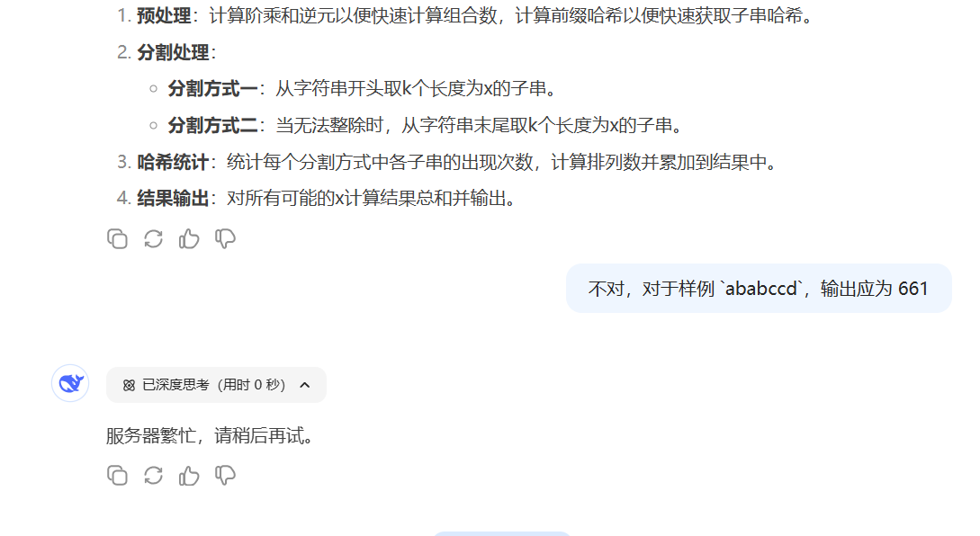This screenshot has width=980, height=536.
Task: Click the 服务器繁忙，请稍后再试 message text
Action: coord(210,435)
